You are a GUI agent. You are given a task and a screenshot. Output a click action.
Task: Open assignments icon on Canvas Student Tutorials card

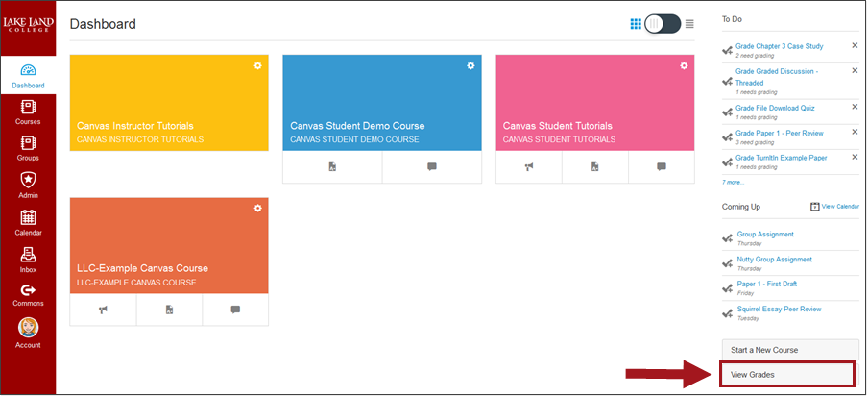594,166
